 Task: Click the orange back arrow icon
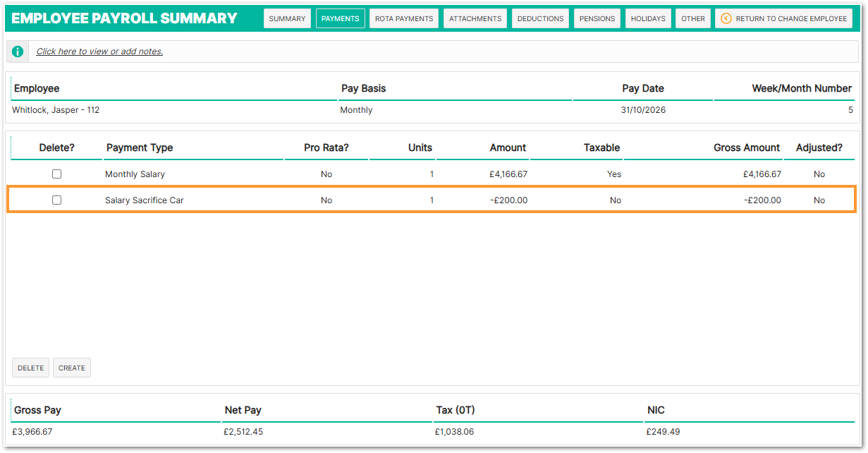click(726, 18)
